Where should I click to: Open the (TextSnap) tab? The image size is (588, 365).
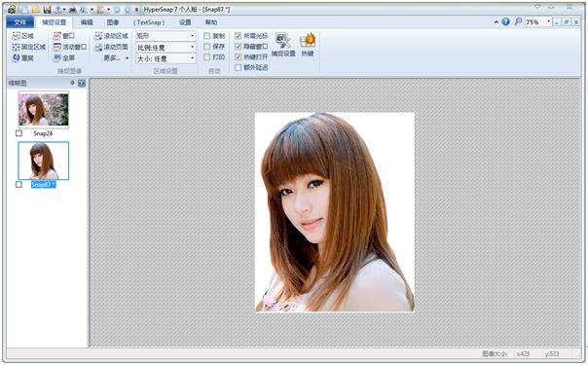click(x=149, y=22)
